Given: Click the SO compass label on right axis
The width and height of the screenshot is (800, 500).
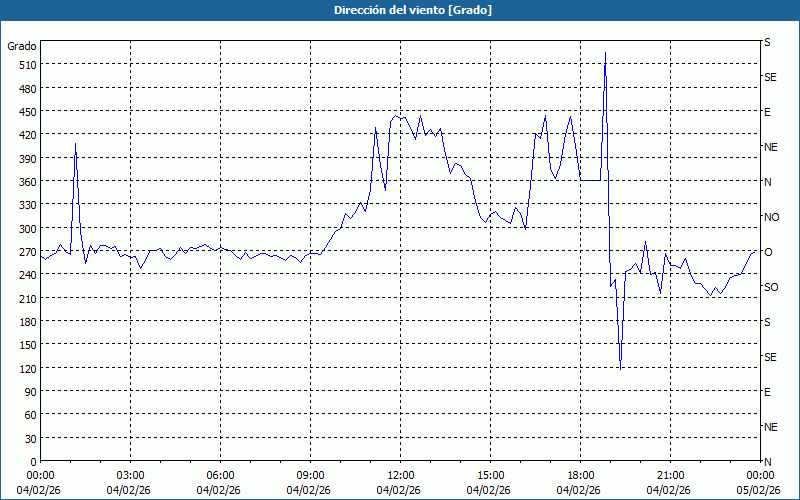Looking at the screenshot, I should (771, 287).
